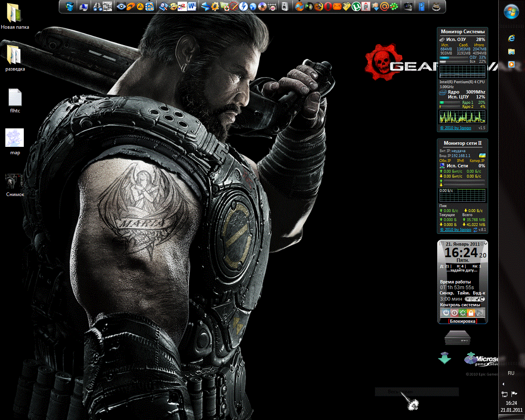Open the разведка folder on desktop
The image size is (525, 420).
click(15, 58)
